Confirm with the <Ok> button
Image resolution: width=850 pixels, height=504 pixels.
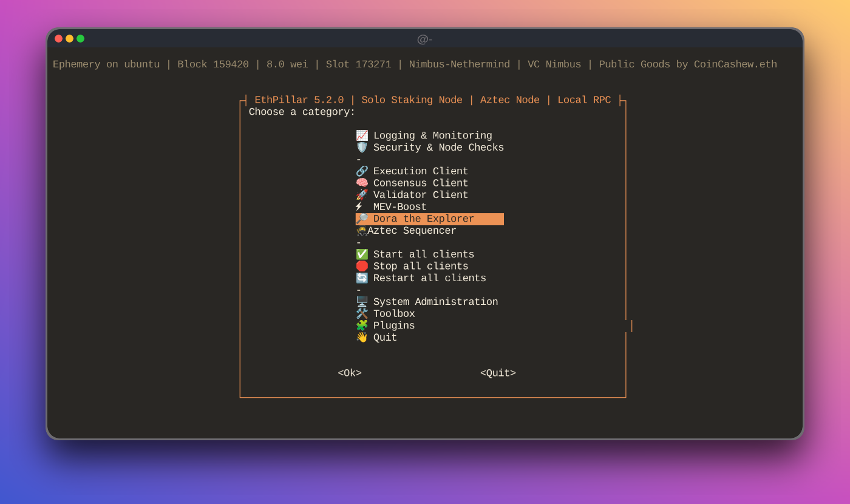tap(350, 373)
